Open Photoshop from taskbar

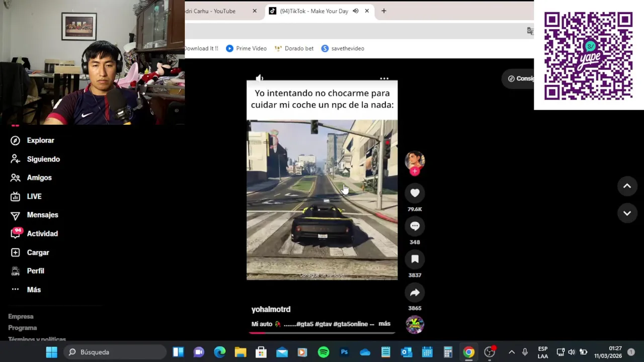344,352
